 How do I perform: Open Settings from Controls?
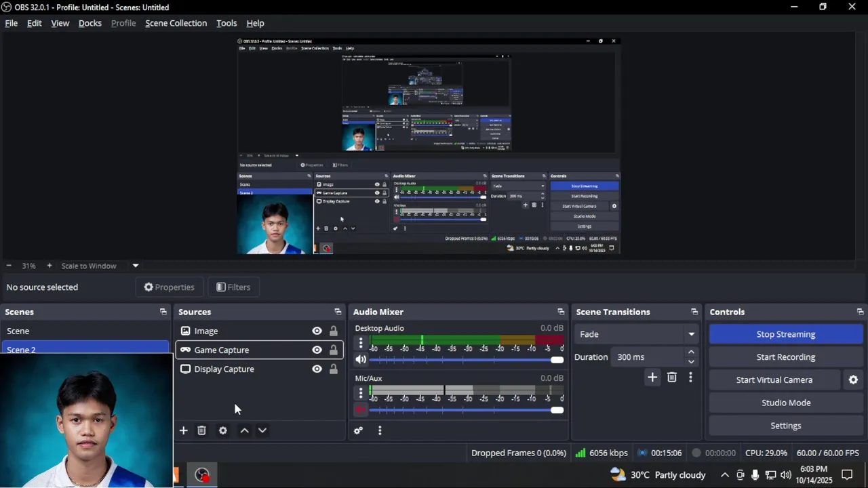tap(786, 426)
